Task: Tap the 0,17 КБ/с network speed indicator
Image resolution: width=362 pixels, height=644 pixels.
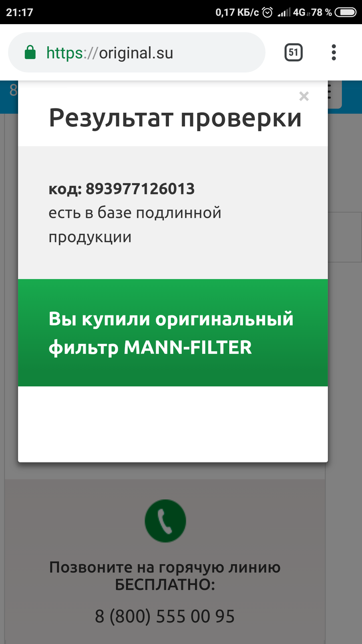Action: coord(237,12)
